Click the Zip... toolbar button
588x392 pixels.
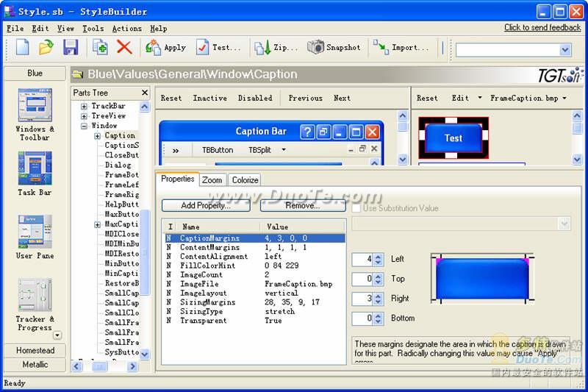coord(276,48)
